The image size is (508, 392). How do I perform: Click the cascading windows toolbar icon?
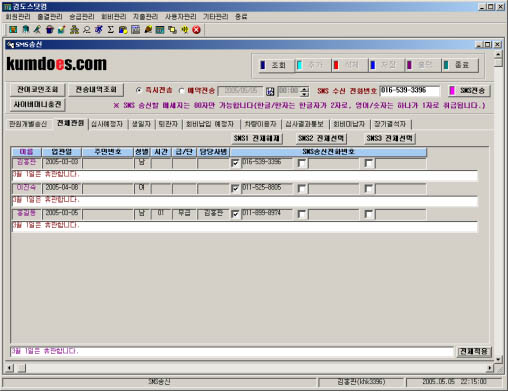coord(172,30)
